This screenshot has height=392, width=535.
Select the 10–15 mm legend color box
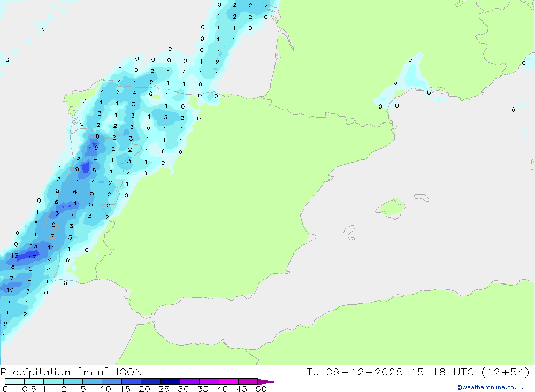112,381
